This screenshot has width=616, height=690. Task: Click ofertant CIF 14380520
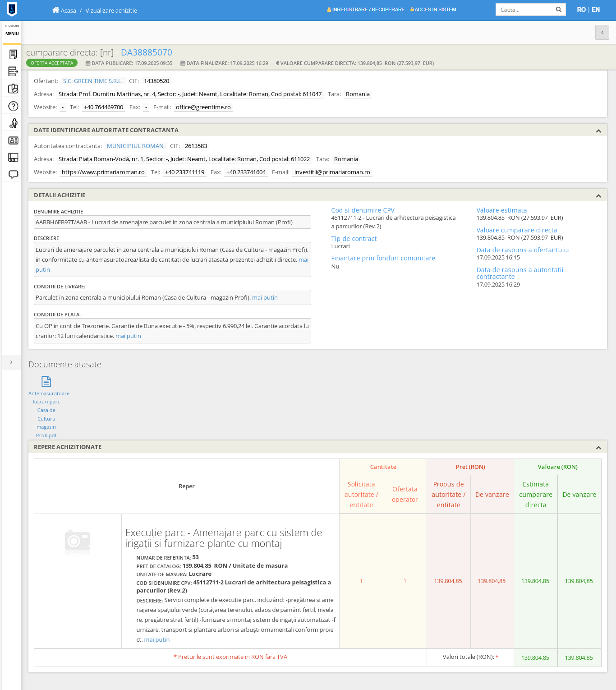pos(156,81)
